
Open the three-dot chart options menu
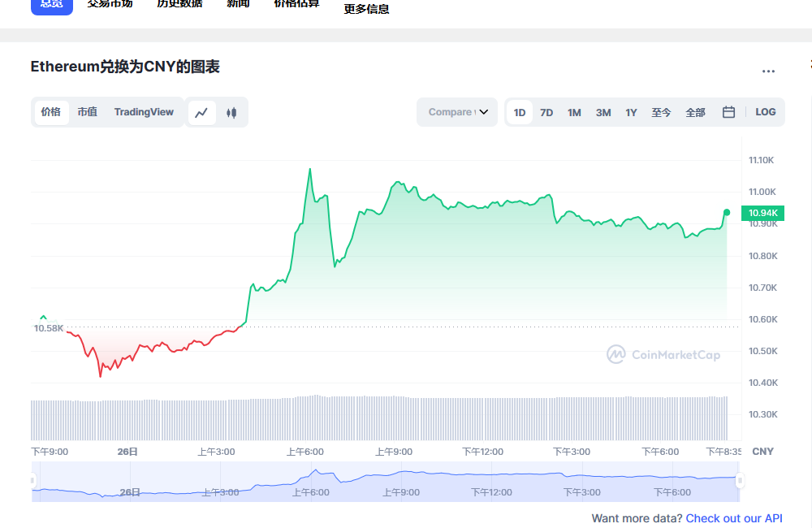(x=768, y=71)
